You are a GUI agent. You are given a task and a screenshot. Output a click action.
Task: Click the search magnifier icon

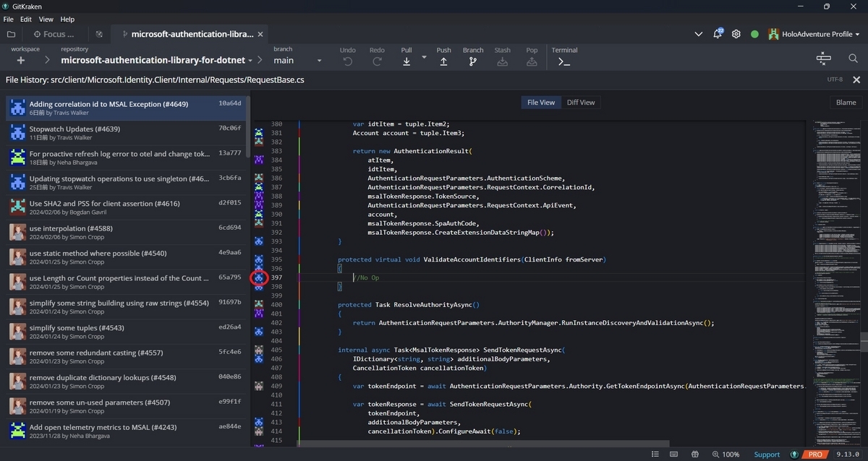tap(853, 59)
